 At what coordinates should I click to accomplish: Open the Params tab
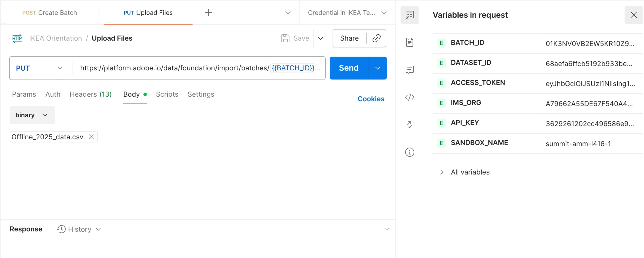pos(24,94)
